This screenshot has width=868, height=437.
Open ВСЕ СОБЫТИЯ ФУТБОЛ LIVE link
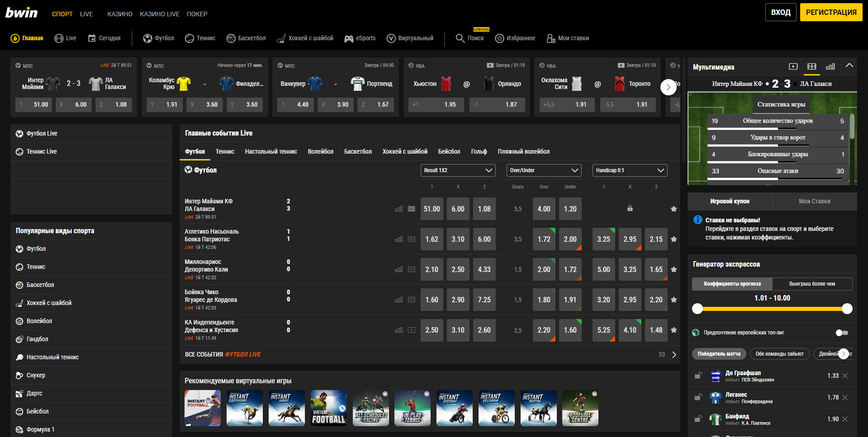click(x=223, y=355)
